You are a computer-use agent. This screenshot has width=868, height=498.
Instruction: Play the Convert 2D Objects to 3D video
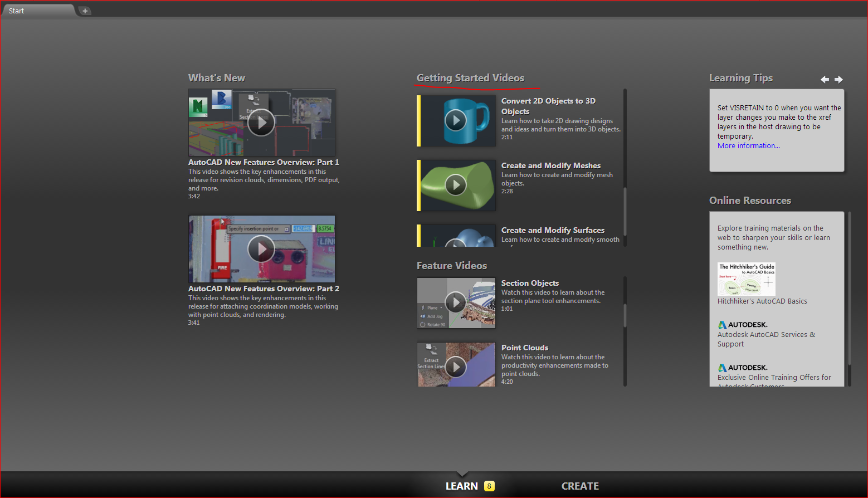pyautogui.click(x=456, y=120)
